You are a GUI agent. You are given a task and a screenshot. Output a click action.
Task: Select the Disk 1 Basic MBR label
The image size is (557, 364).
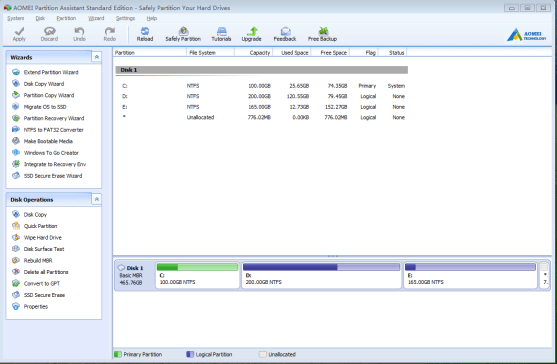[134, 275]
